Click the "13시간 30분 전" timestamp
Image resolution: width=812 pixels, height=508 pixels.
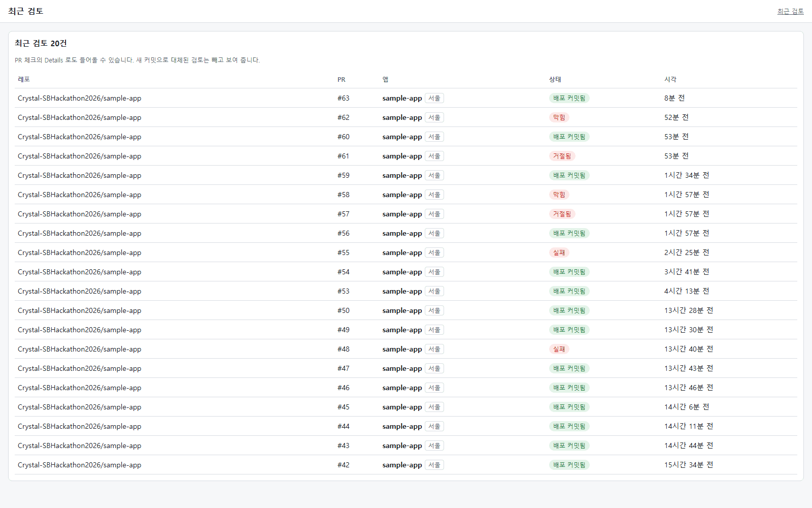pyautogui.click(x=689, y=330)
